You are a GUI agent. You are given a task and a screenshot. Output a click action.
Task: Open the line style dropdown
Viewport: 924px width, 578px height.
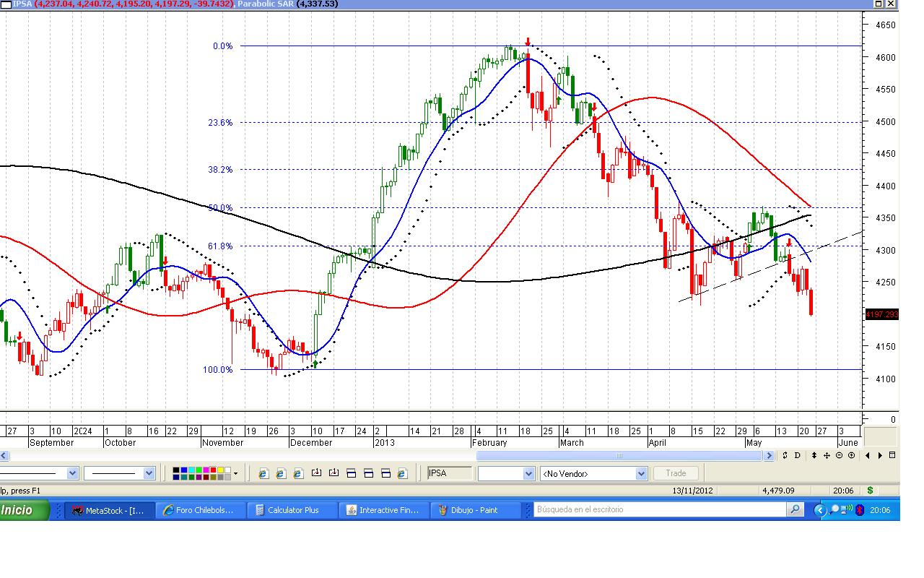click(x=72, y=473)
